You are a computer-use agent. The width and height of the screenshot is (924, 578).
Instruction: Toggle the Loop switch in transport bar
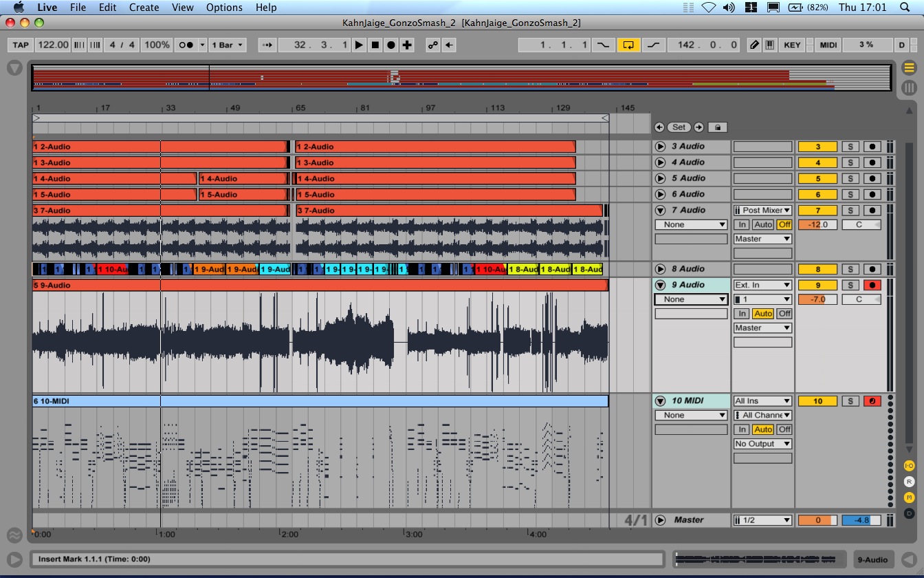[x=627, y=45]
